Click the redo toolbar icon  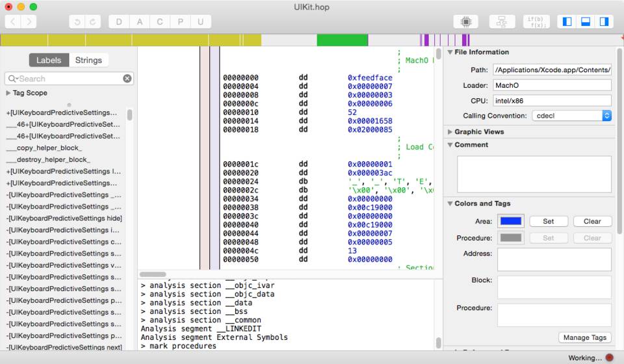[x=93, y=21]
